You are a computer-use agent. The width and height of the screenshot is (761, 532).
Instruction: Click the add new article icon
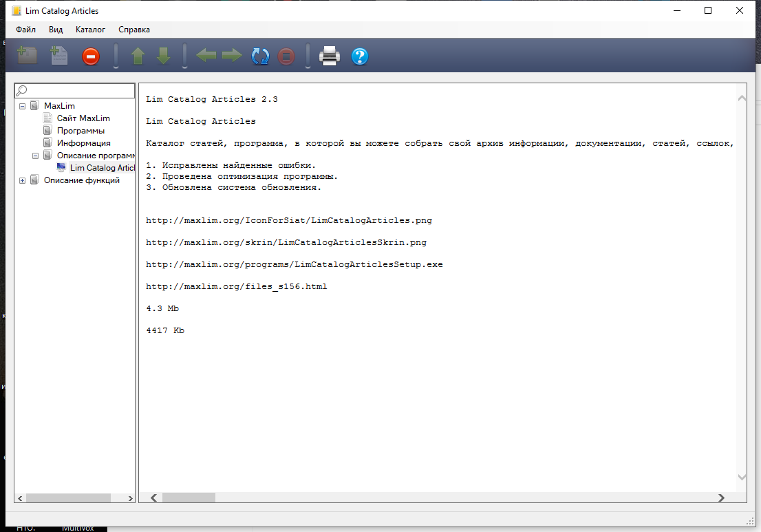click(x=59, y=56)
